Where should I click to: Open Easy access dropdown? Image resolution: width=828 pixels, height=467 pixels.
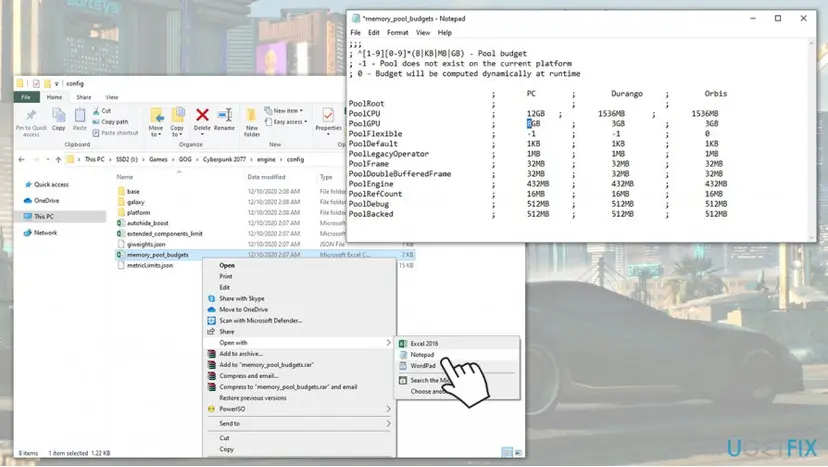[286, 122]
